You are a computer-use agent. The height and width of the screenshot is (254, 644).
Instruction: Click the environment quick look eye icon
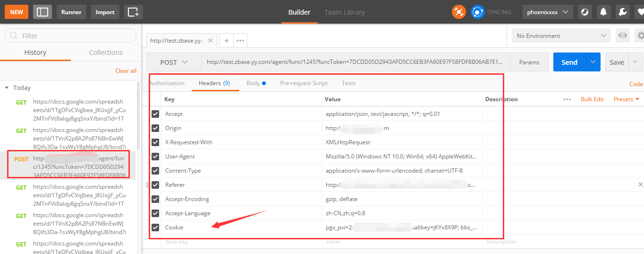pos(623,35)
